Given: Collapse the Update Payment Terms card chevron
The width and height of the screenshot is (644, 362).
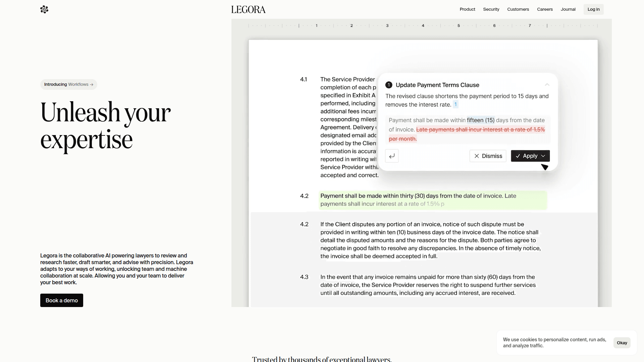Looking at the screenshot, I should pyautogui.click(x=547, y=85).
